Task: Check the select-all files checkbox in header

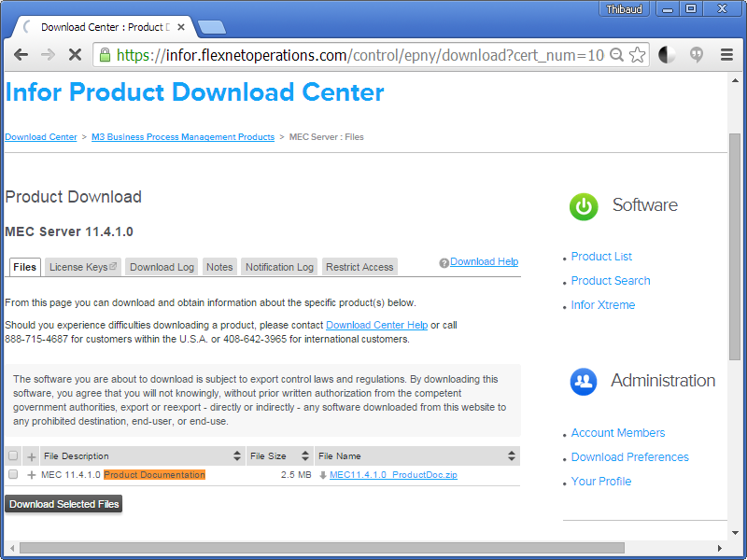Action: (x=13, y=455)
